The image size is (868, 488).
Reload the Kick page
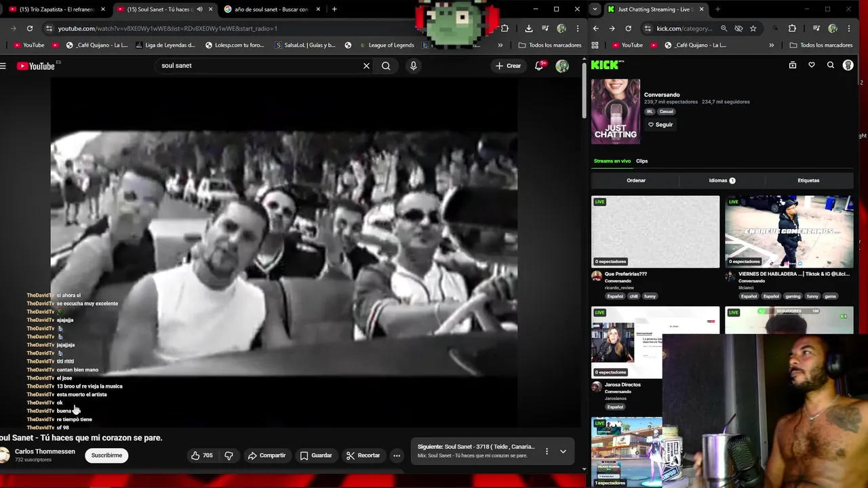pos(628,28)
